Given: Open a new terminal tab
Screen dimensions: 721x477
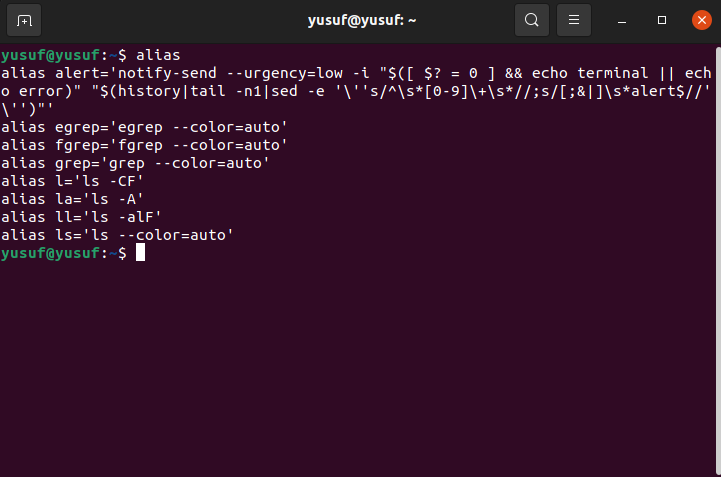Looking at the screenshot, I should point(24,20).
